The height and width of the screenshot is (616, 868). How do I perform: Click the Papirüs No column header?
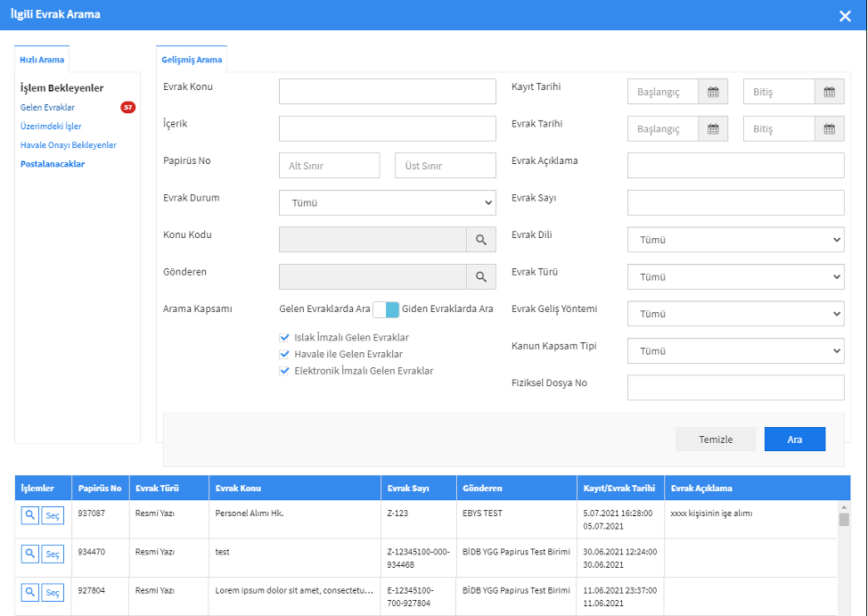click(100, 488)
